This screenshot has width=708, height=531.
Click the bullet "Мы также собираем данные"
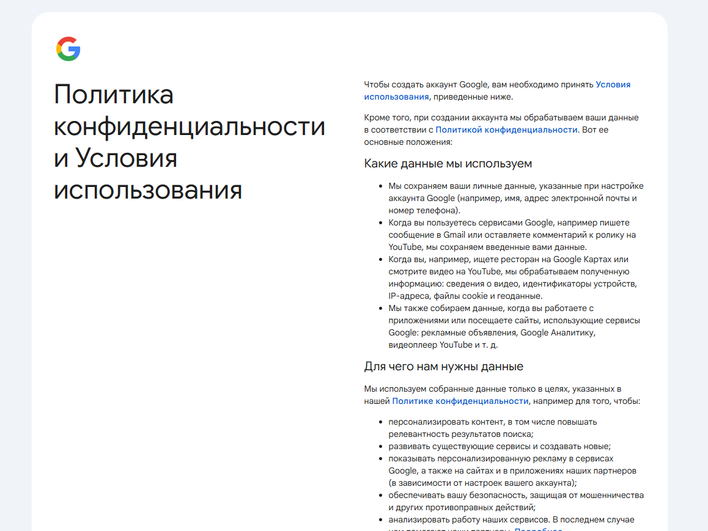tap(514, 326)
